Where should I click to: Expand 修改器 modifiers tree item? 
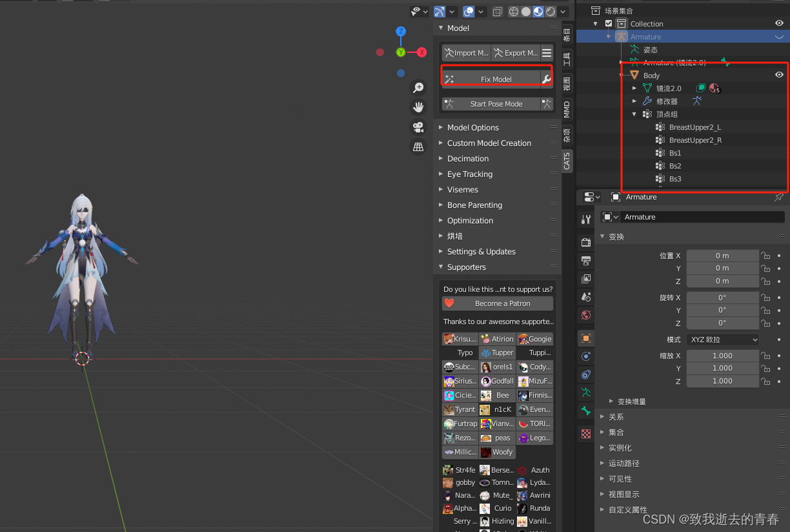pos(634,101)
